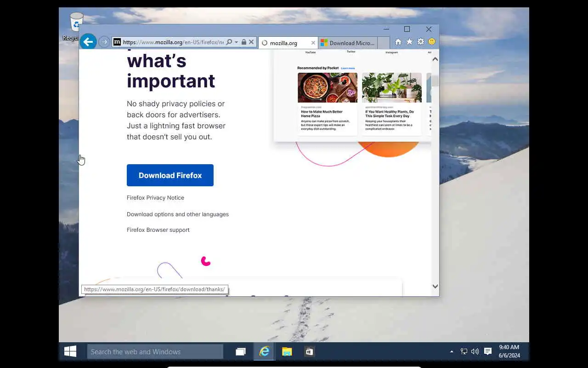
Task: Switch to the Download Microsoft tab
Action: click(347, 43)
